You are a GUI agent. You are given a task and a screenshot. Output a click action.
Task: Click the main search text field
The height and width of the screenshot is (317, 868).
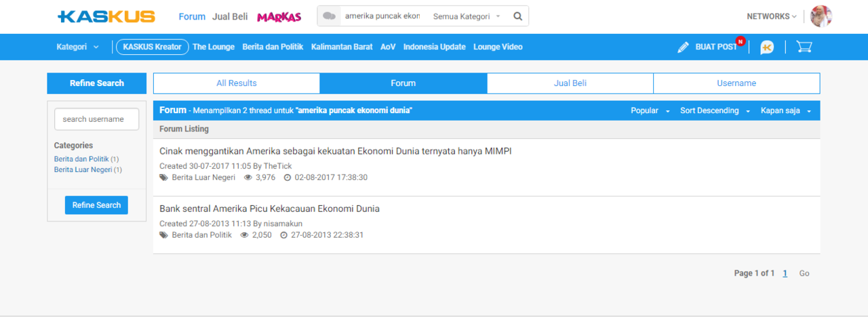(x=382, y=16)
